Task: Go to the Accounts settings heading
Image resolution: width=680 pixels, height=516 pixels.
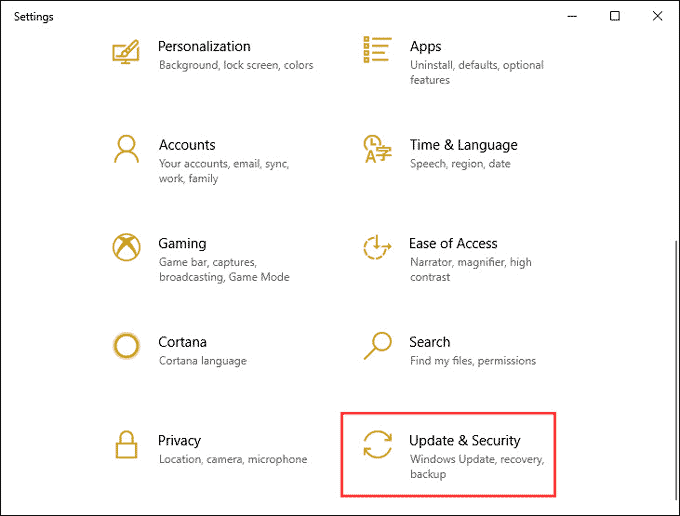Action: tap(187, 145)
